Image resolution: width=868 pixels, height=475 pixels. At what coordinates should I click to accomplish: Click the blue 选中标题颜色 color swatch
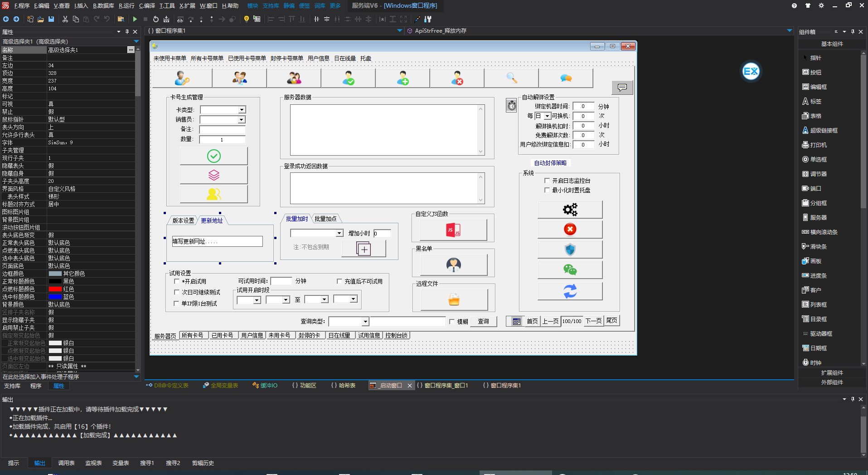point(55,297)
